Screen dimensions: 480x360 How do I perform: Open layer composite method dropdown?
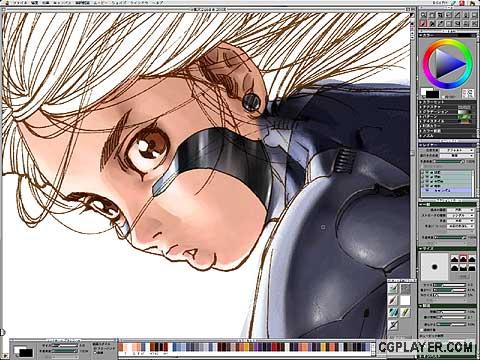457,150
